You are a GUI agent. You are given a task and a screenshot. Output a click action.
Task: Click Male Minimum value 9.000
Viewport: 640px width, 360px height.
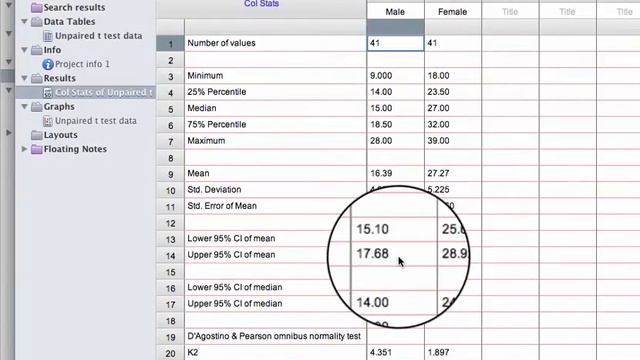point(381,76)
